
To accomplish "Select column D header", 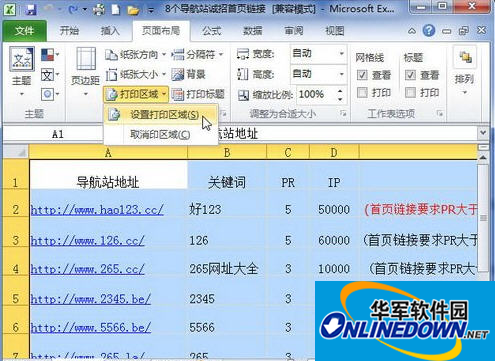I will pos(334,152).
